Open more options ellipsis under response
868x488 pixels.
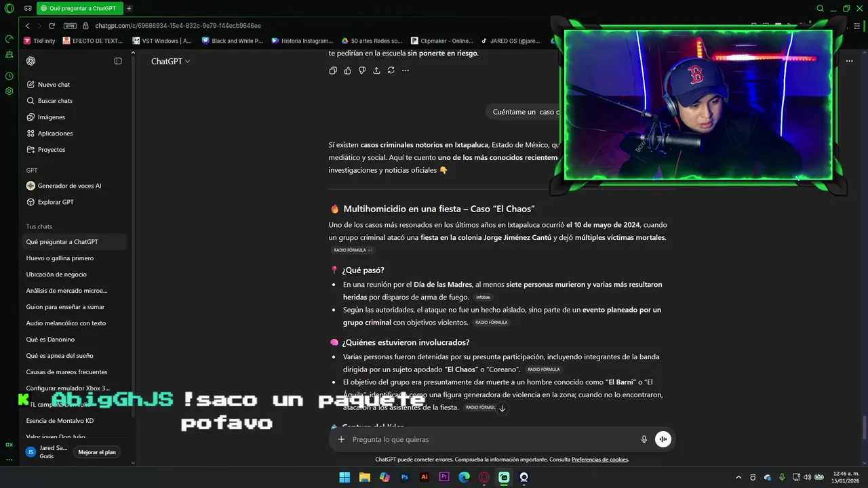(x=406, y=70)
